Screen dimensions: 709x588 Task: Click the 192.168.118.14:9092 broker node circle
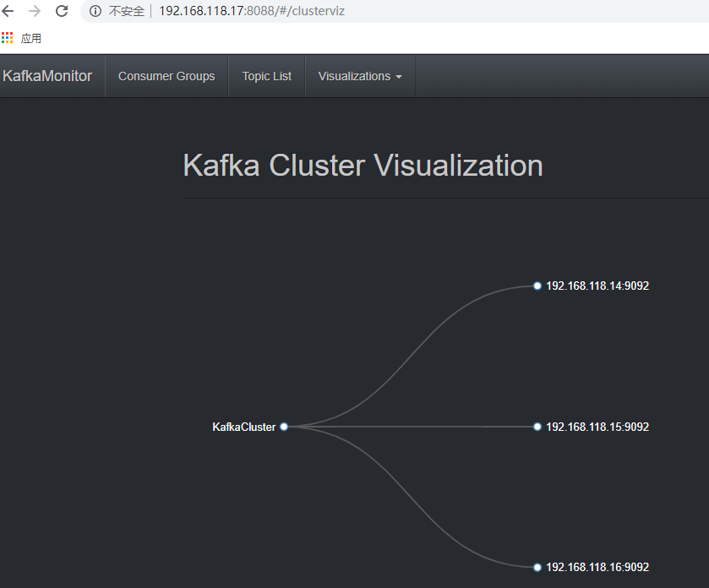537,286
